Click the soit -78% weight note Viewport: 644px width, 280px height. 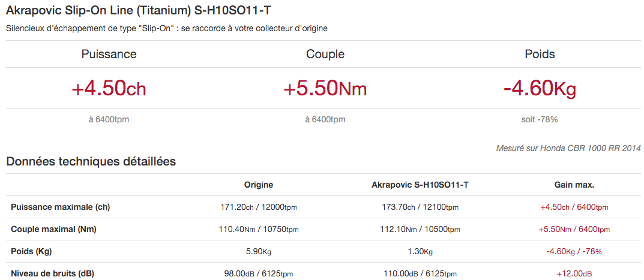[540, 119]
